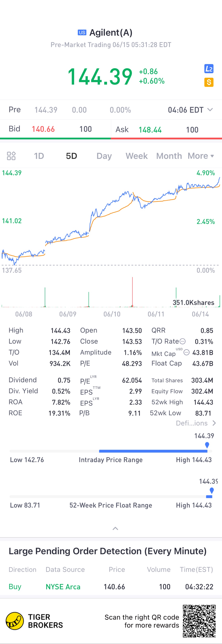Open the More chart periods dropdown
The height and width of the screenshot is (644, 222).
click(x=201, y=156)
